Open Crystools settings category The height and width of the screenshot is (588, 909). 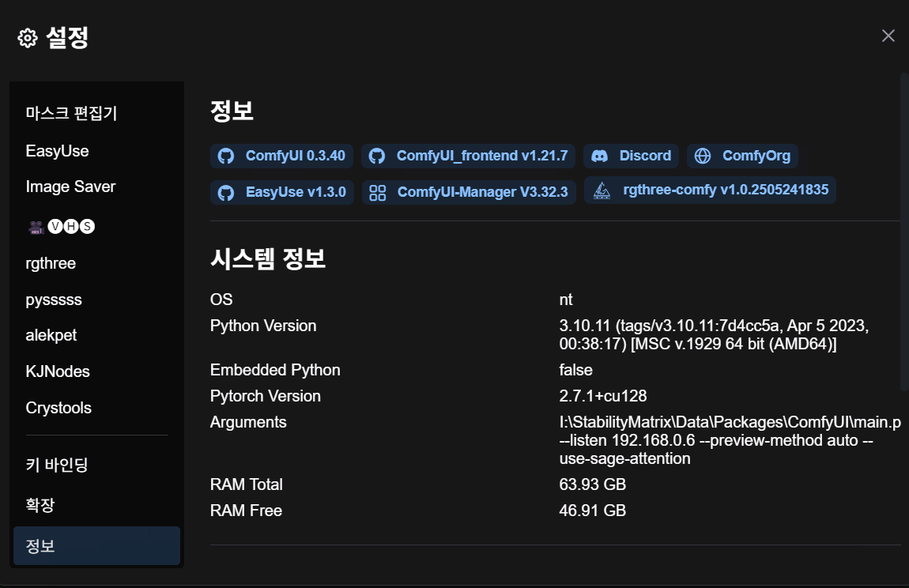point(58,408)
